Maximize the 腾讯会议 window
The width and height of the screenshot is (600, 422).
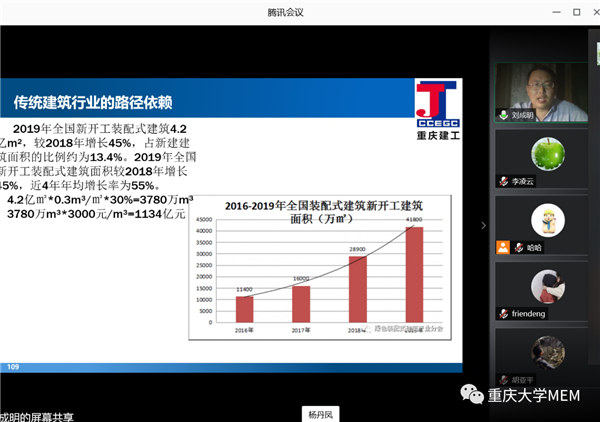tap(577, 12)
